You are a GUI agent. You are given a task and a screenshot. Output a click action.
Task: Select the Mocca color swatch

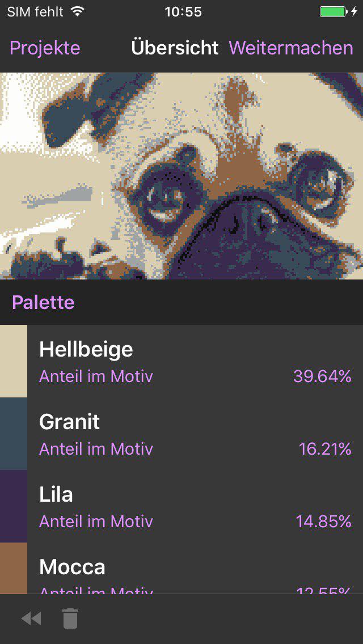tap(14, 568)
